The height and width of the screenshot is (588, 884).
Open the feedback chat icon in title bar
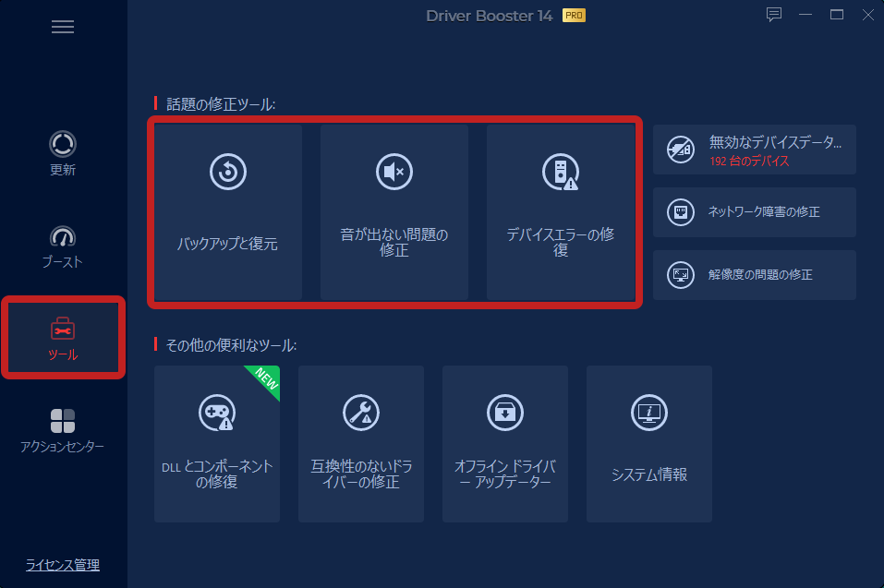[774, 15]
